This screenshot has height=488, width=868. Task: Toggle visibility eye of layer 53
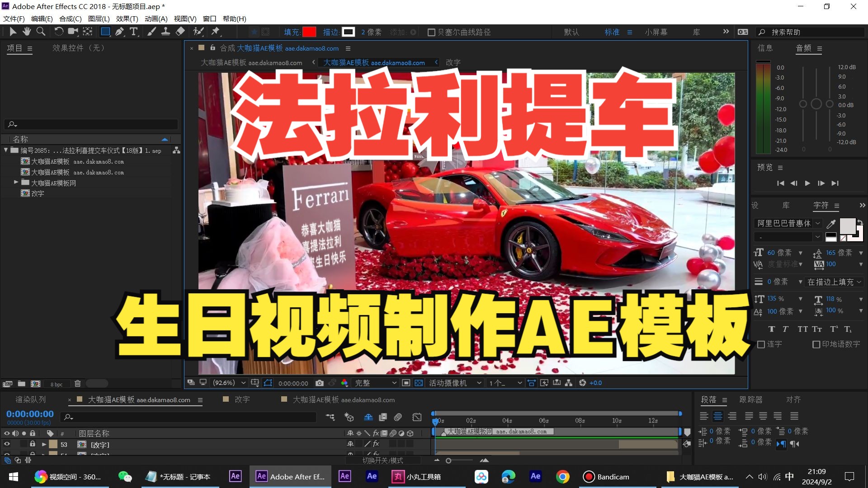7,444
